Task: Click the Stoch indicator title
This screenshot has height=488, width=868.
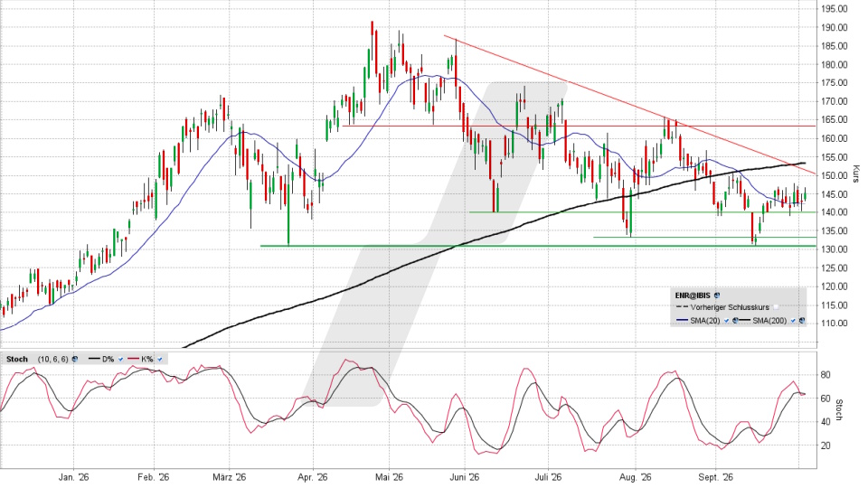Action: point(17,359)
